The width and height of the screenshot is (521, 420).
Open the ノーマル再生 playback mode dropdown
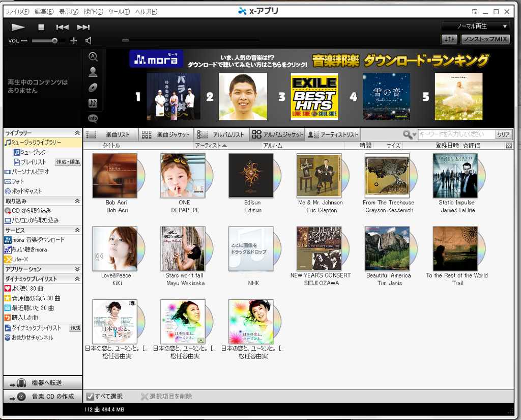tap(476, 26)
